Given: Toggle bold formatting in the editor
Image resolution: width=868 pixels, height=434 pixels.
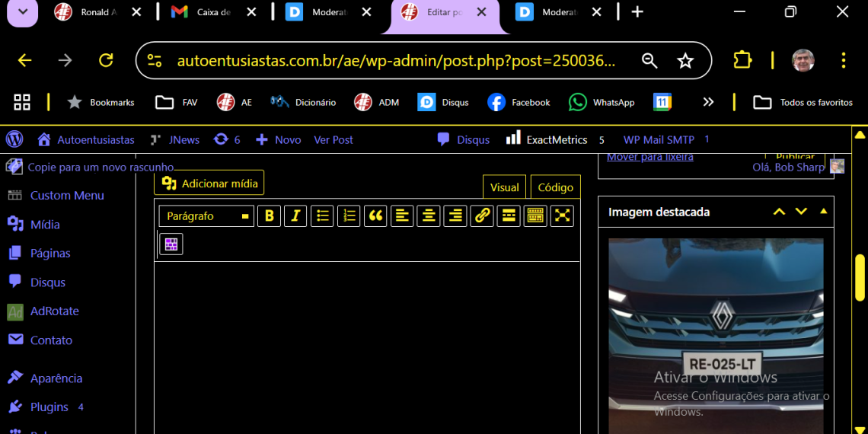Looking at the screenshot, I should [x=269, y=216].
